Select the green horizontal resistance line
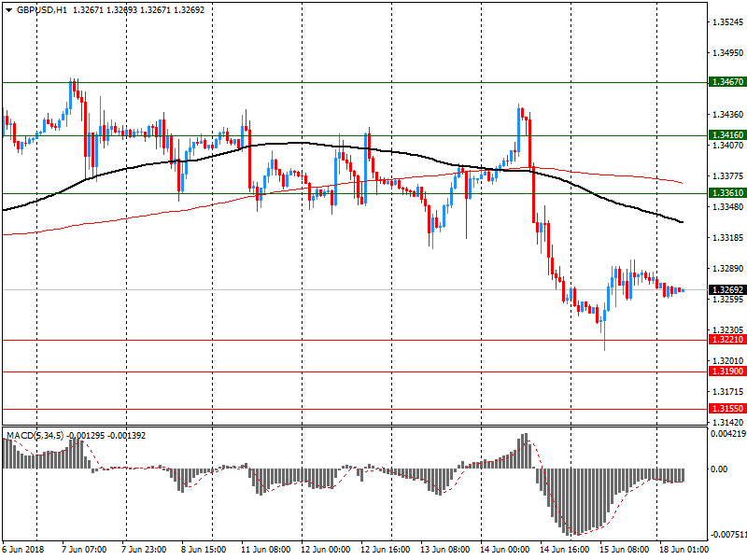 [x=280, y=82]
